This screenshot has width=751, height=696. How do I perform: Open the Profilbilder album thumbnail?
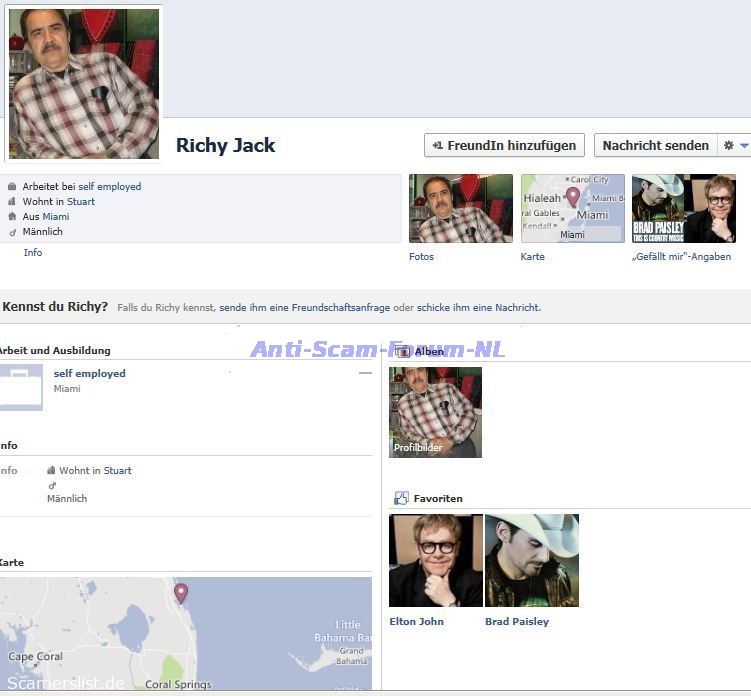pyautogui.click(x=435, y=412)
